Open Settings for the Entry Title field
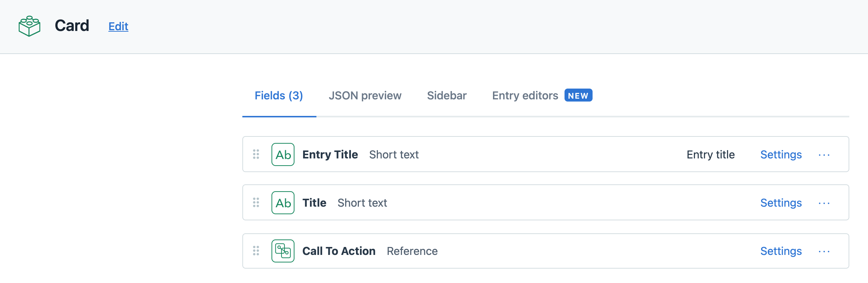The image size is (868, 283). 781,154
